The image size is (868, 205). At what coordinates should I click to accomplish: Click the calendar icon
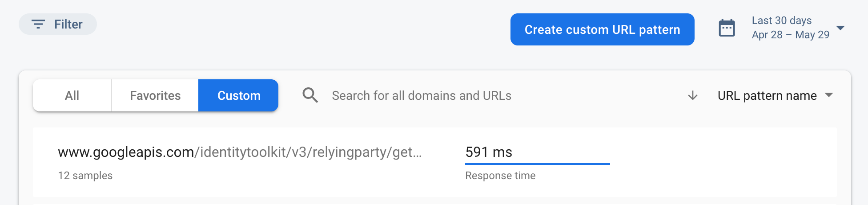pos(727,28)
